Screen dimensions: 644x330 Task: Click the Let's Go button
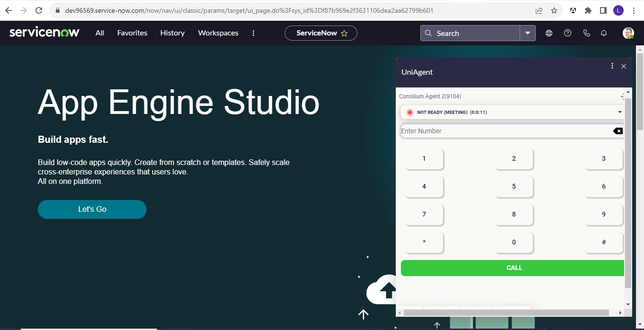[92, 209]
